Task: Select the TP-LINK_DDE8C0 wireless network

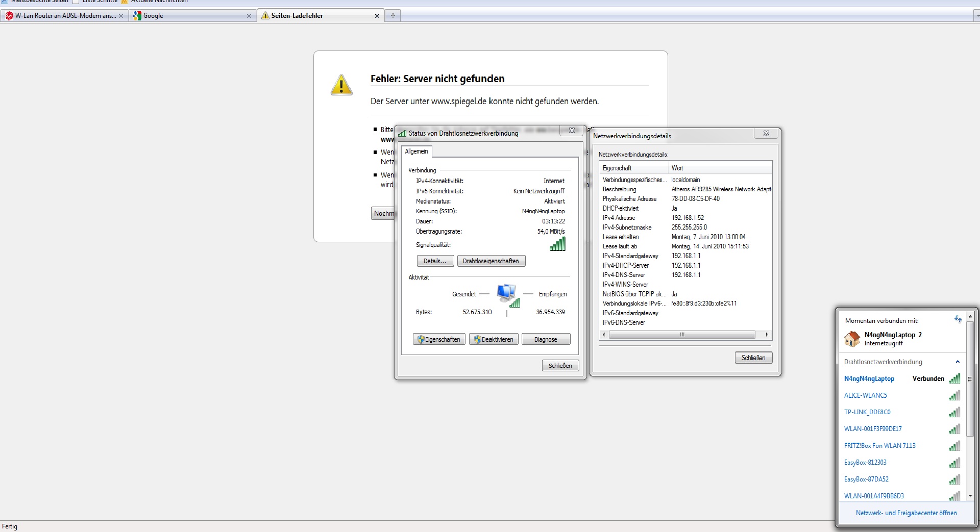Action: point(867,412)
